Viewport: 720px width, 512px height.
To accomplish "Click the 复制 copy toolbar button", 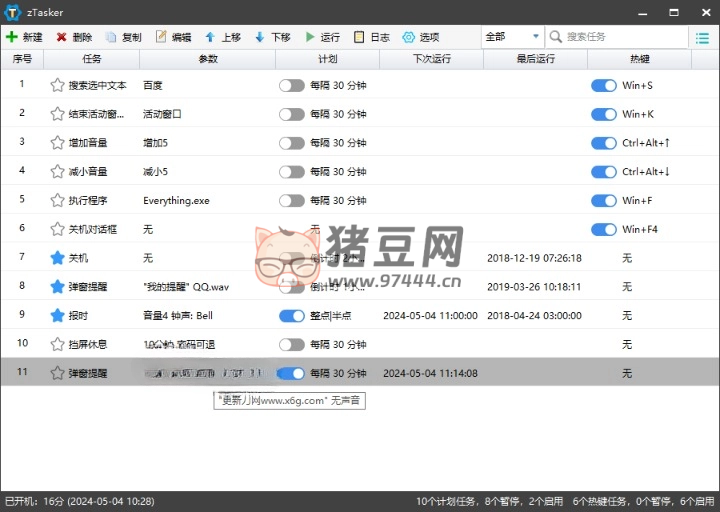I will coord(123,37).
